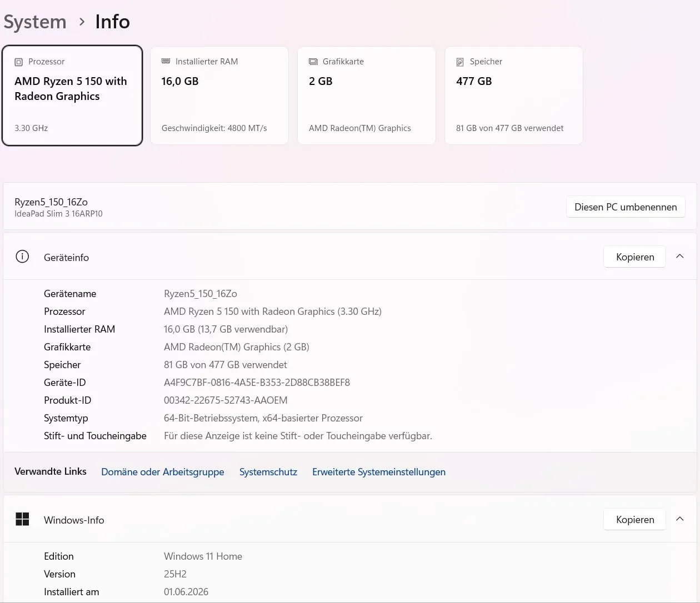Open Erweiterte Systemeinstellungen link

pos(379,472)
